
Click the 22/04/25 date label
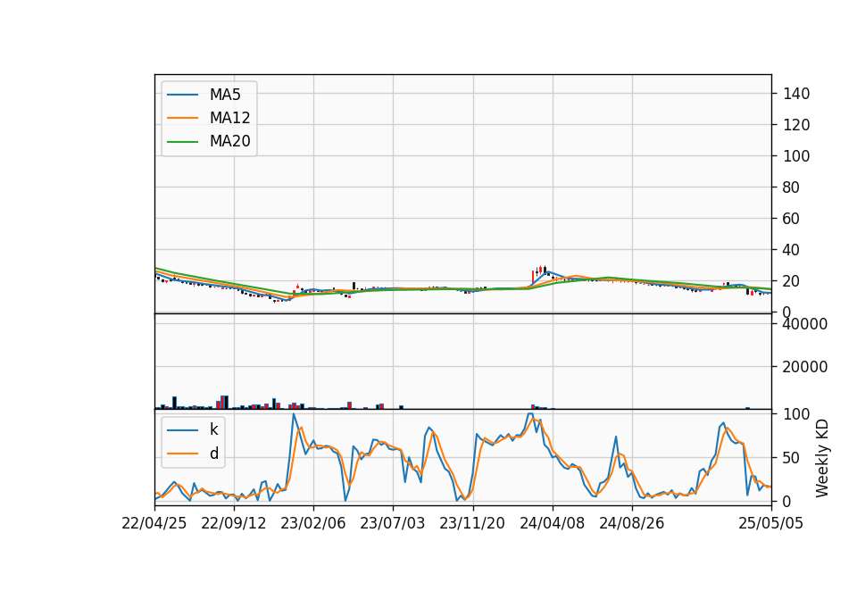coord(154,524)
